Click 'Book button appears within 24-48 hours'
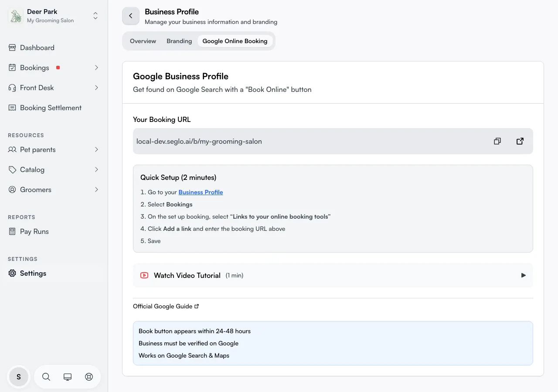Screen dimensions: 558x392 click(194, 331)
